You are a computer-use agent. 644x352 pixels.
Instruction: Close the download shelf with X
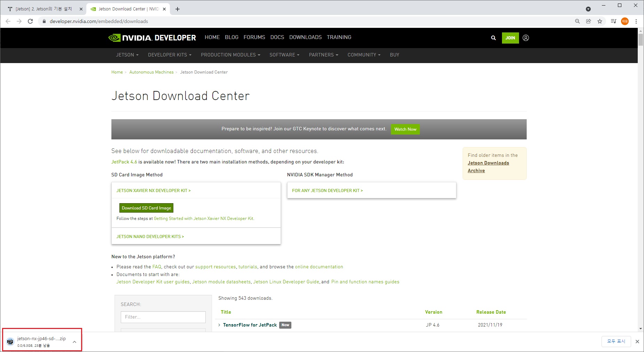coord(637,342)
